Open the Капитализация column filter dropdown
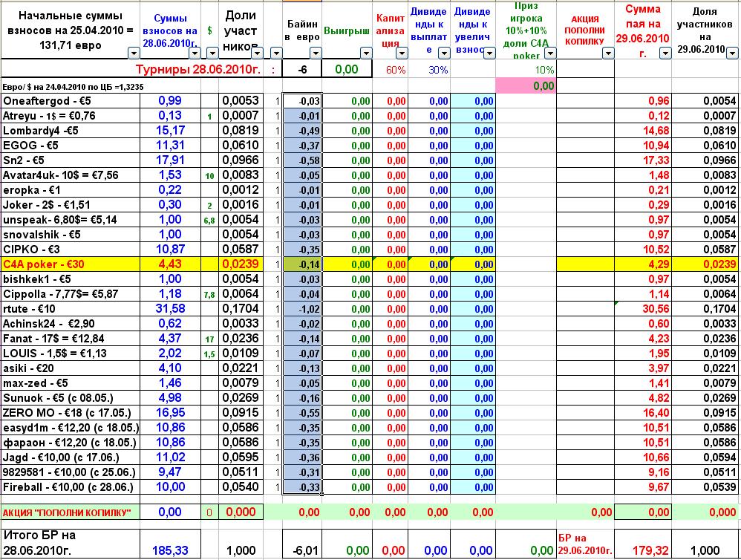741x560 pixels. pyautogui.click(x=402, y=53)
